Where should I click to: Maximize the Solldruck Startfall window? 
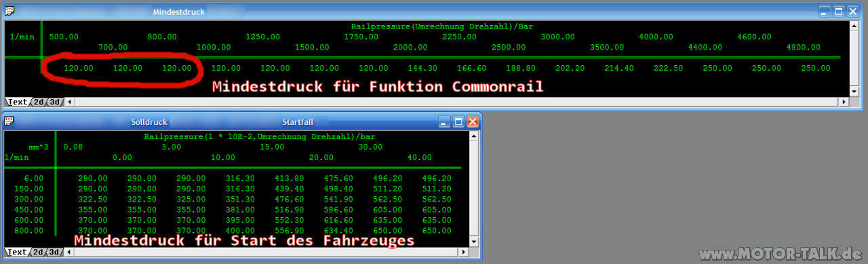click(x=458, y=122)
